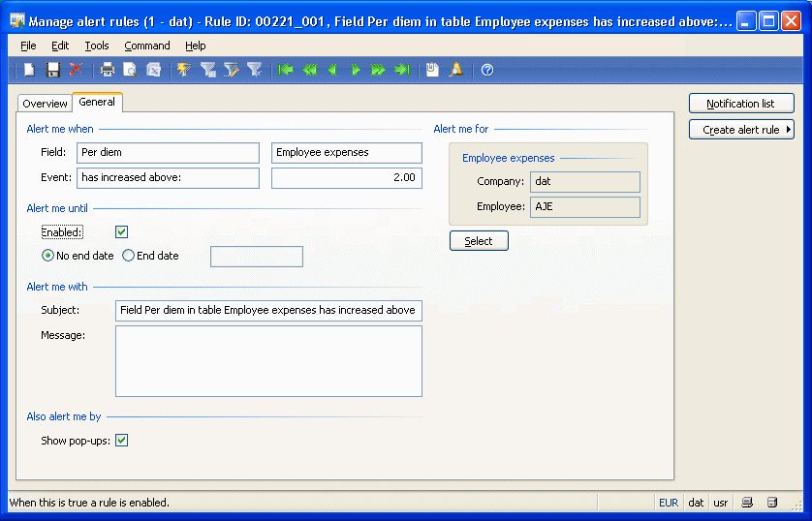Click the Event field 'has increased above:'
This screenshot has width=812, height=521.
(x=169, y=177)
